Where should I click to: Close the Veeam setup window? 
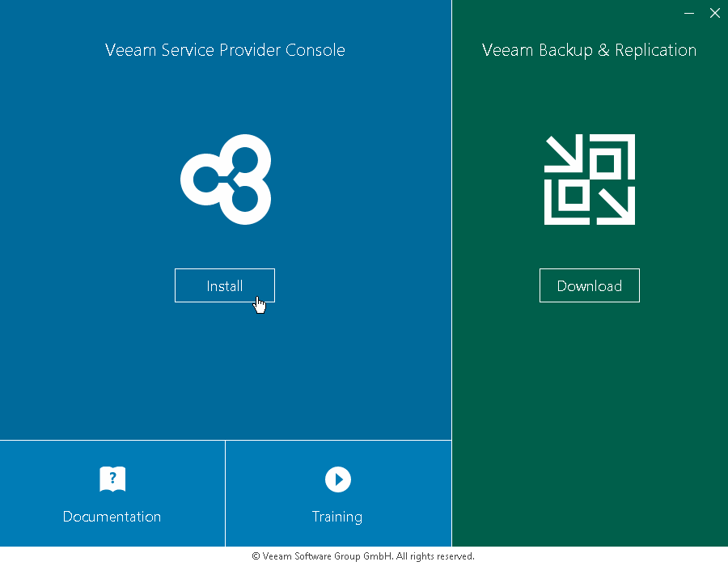714,13
